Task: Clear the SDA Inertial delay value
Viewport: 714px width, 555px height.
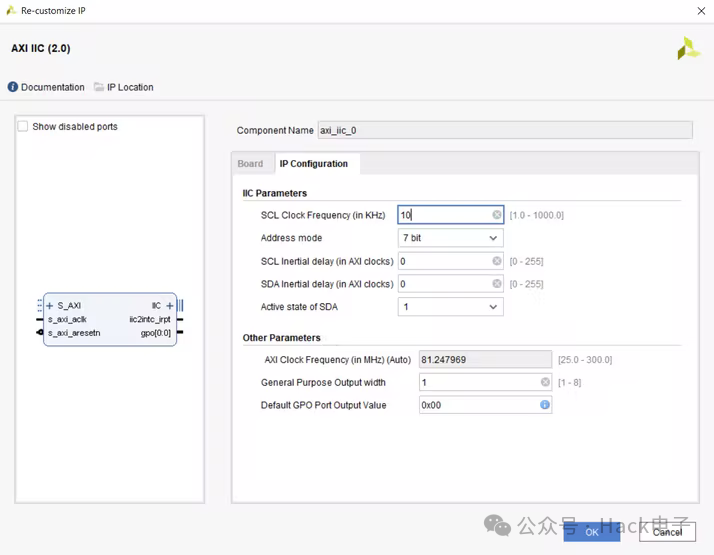Action: pos(497,284)
